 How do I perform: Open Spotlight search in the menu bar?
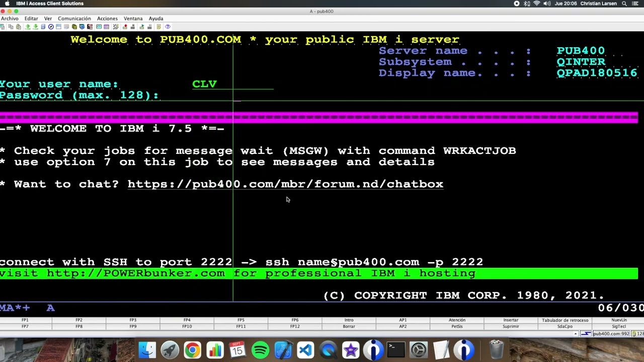624,4
